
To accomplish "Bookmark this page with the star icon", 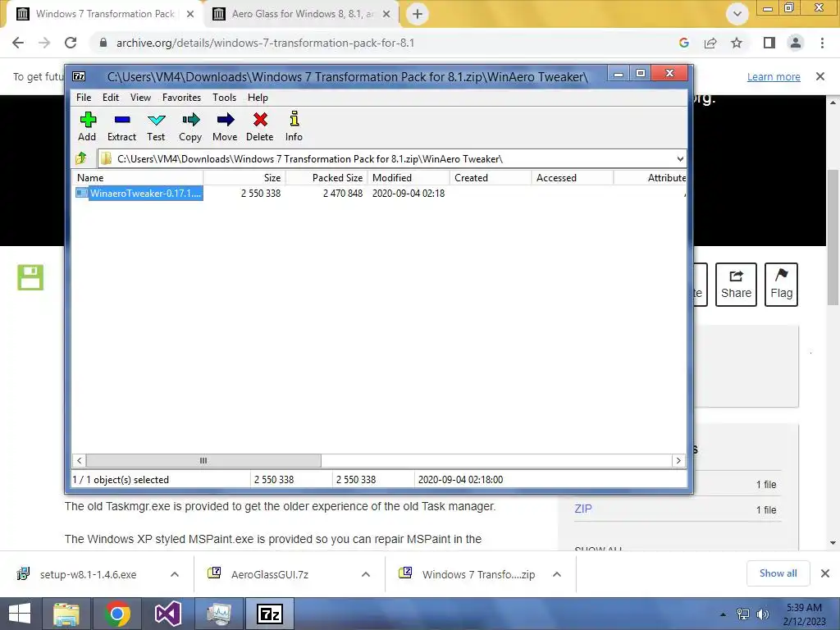I will tap(737, 43).
